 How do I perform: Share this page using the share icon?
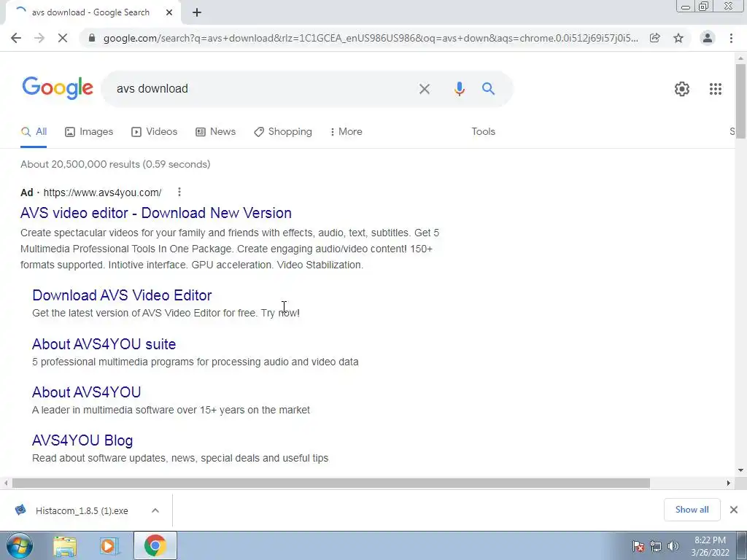click(x=655, y=38)
